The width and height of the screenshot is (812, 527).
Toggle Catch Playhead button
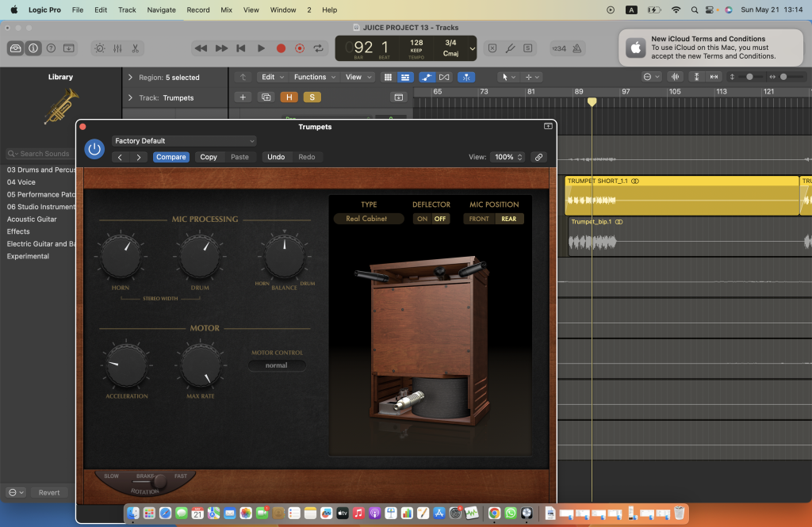click(466, 77)
